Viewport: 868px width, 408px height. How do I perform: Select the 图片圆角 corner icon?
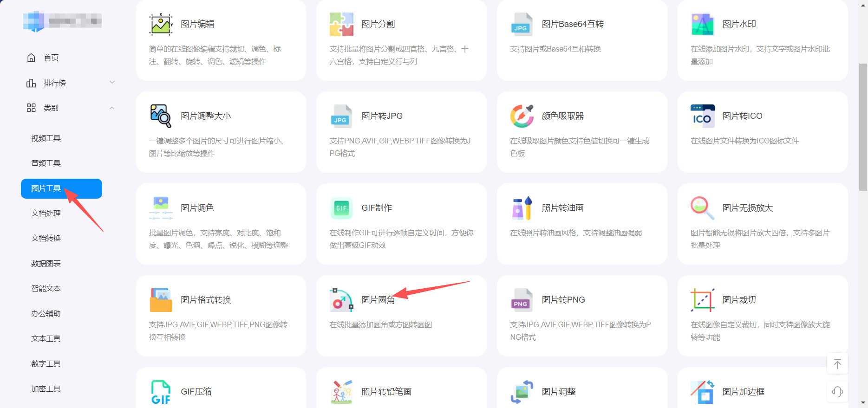pos(341,300)
